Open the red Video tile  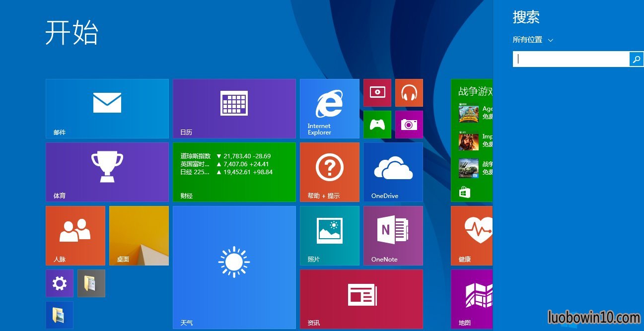point(377,93)
